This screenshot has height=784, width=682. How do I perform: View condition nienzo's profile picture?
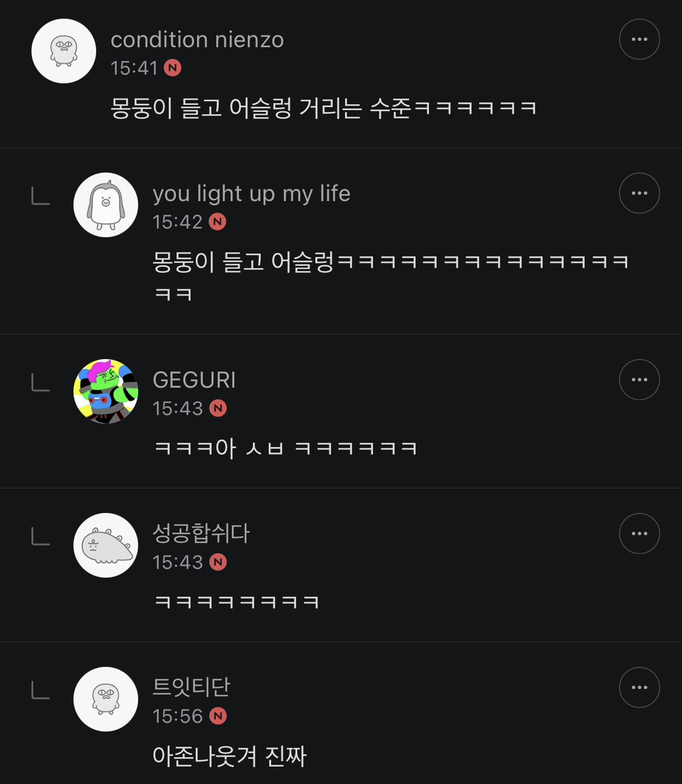64,51
